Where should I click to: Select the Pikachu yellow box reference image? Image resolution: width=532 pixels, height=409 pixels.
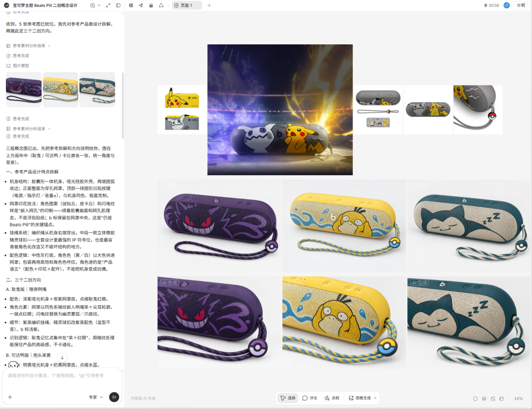(182, 97)
